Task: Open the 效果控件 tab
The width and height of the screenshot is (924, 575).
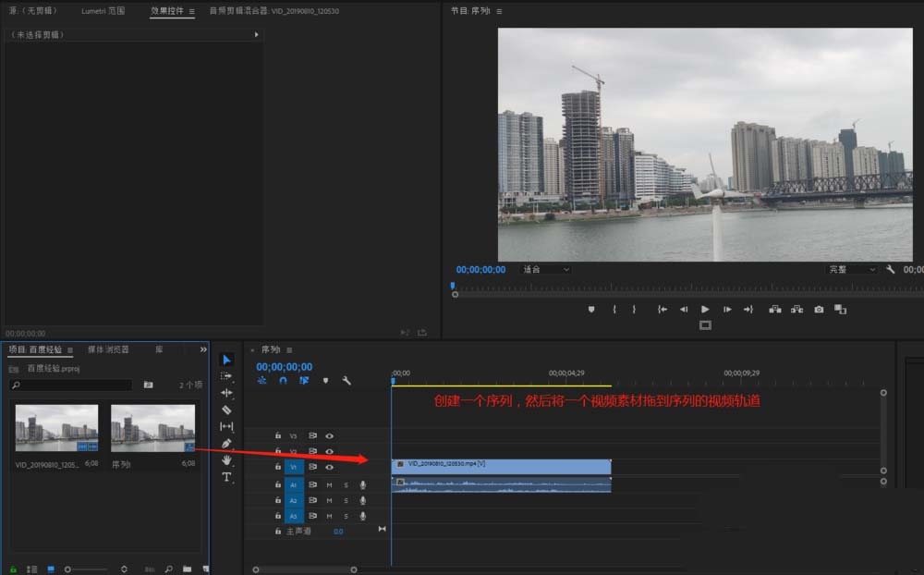Action: [168, 11]
